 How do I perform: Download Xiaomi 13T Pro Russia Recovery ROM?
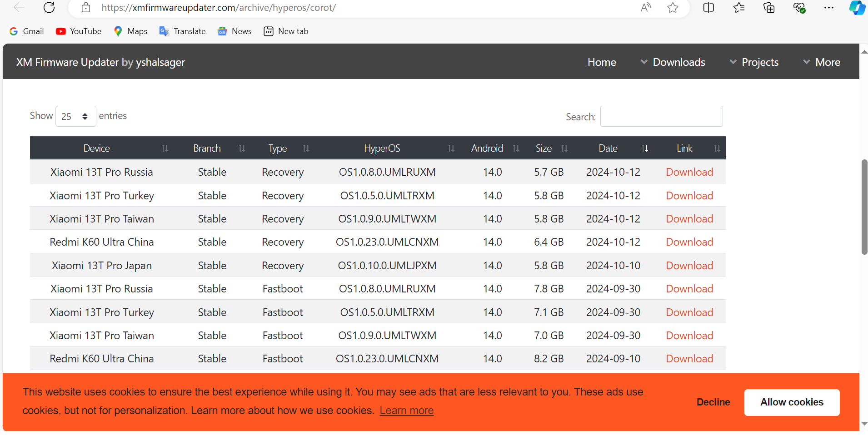coord(689,172)
